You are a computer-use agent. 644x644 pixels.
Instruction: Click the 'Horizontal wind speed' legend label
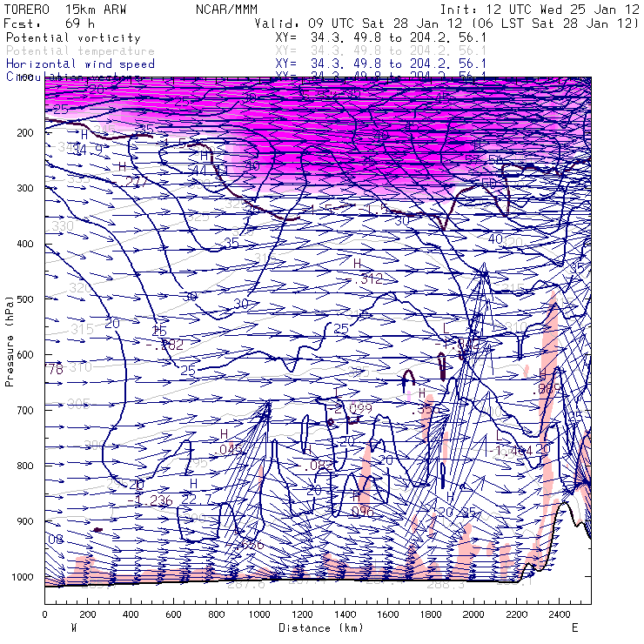[x=80, y=64]
